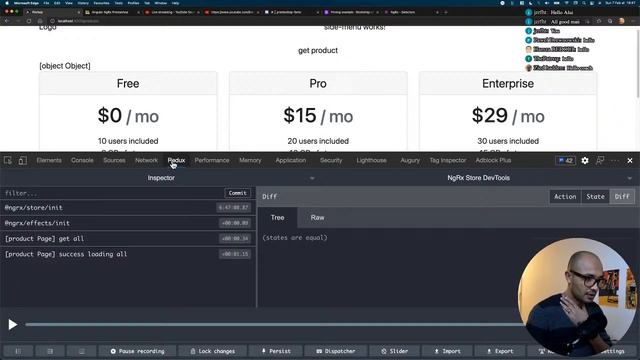Viewport: 640px width, 360px height.
Task: Select the Redux DevTools tab
Action: click(176, 160)
